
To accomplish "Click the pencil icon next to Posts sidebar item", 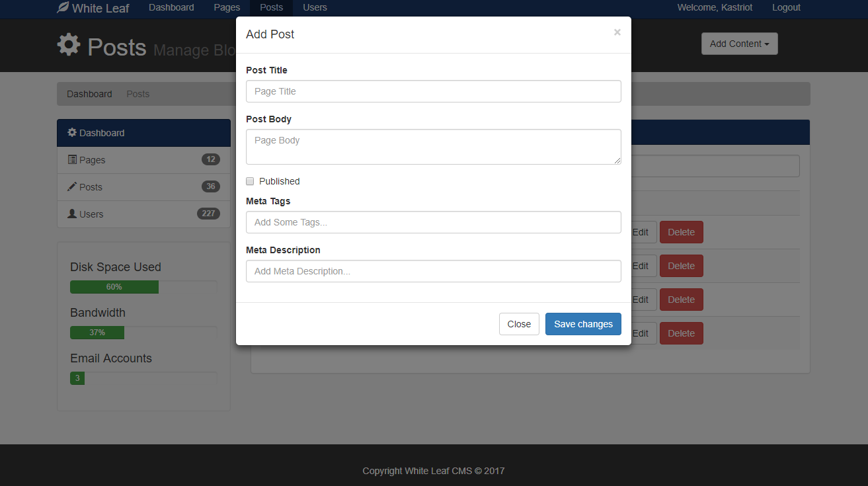I will point(71,186).
